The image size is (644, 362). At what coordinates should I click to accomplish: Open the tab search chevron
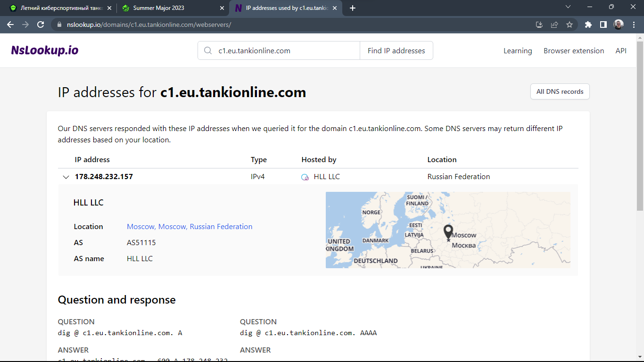[x=568, y=7]
